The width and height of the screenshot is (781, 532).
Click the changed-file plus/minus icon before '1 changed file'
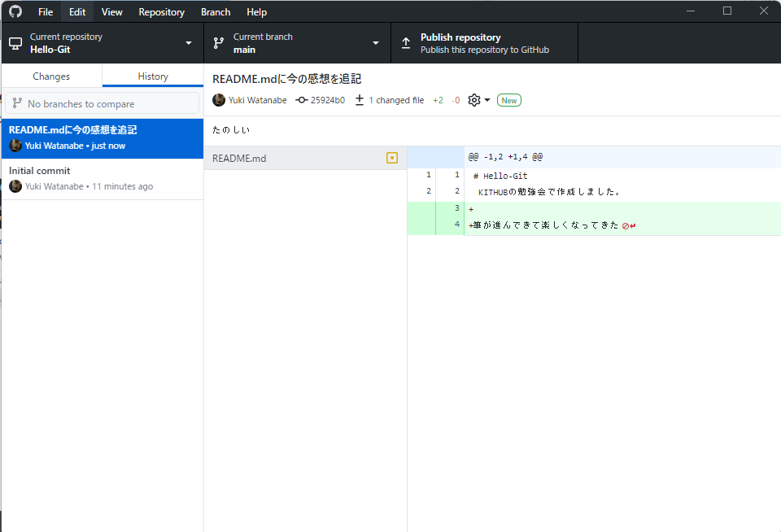coord(358,99)
